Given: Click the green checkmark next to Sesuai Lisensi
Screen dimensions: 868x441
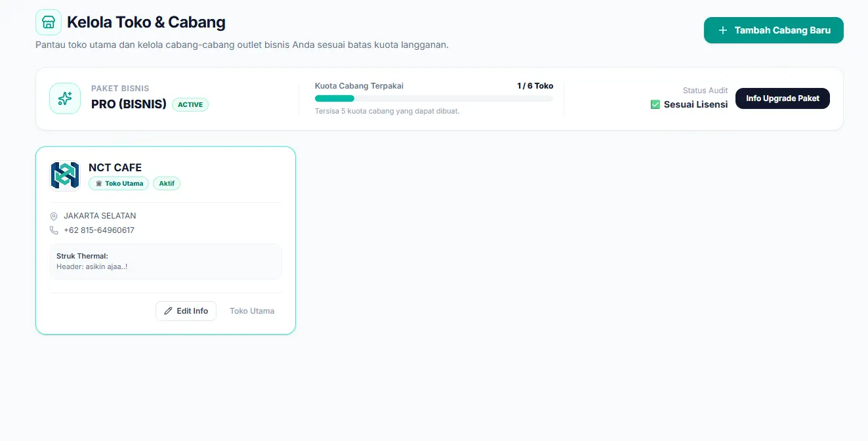Looking at the screenshot, I should [x=655, y=104].
